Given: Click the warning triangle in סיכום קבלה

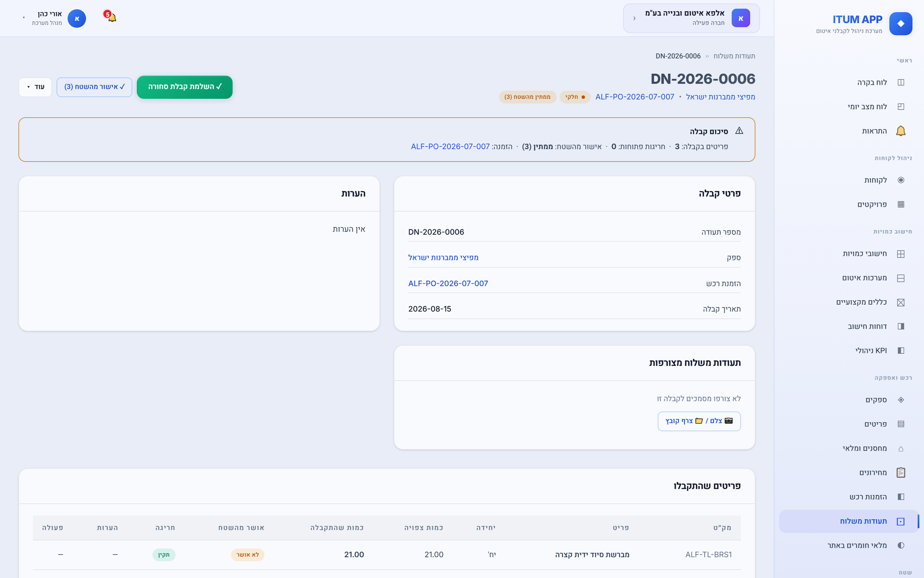Looking at the screenshot, I should pos(739,131).
